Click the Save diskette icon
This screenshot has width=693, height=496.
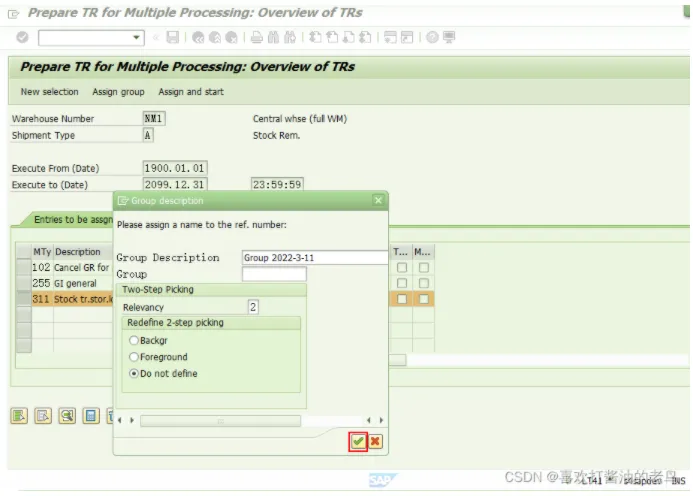coord(172,37)
